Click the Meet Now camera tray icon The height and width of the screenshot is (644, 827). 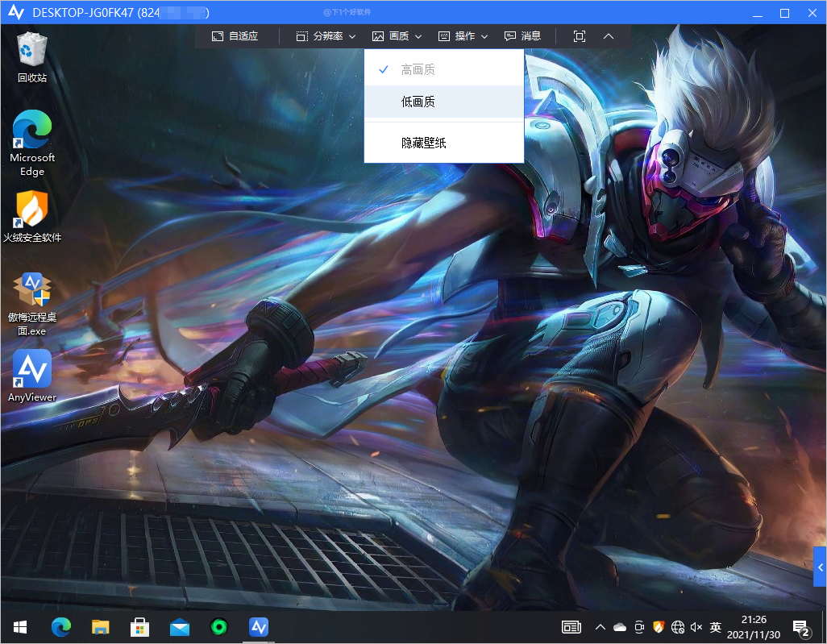click(639, 627)
